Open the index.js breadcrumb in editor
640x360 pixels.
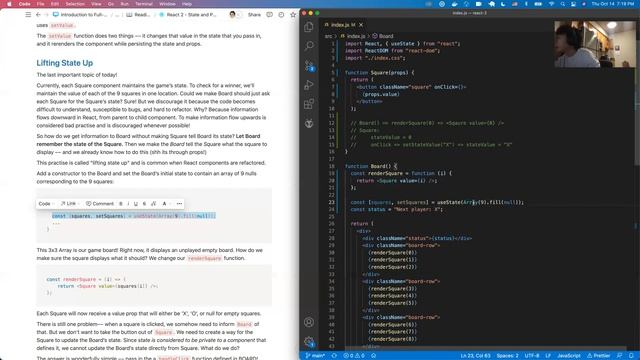352,36
